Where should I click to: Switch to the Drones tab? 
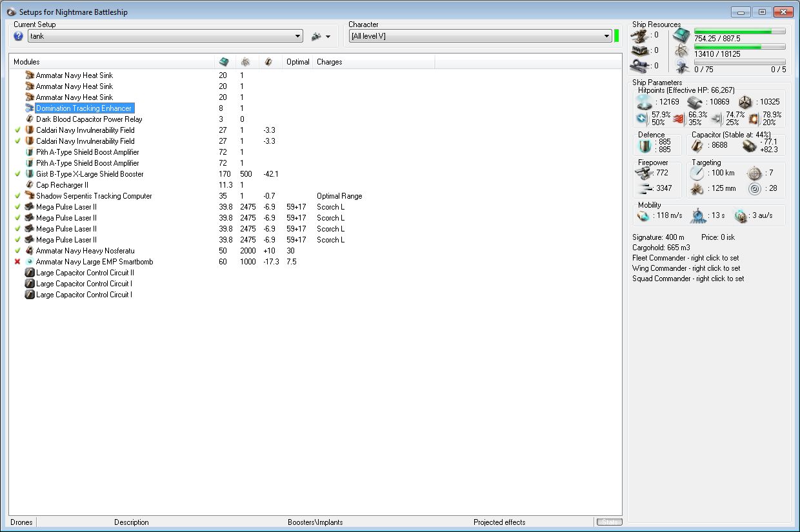[22, 522]
